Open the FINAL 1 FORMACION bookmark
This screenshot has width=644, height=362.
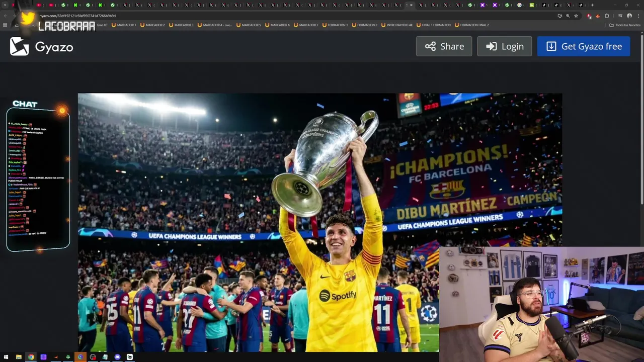(x=434, y=25)
